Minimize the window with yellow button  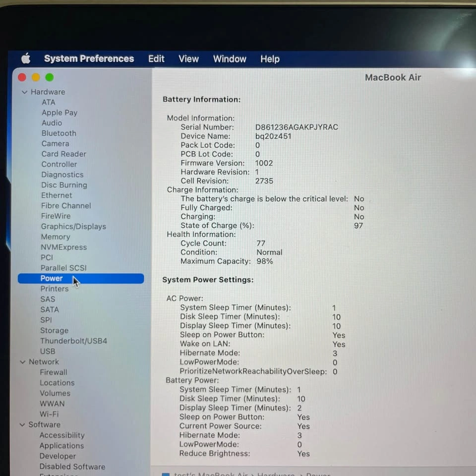pos(36,77)
